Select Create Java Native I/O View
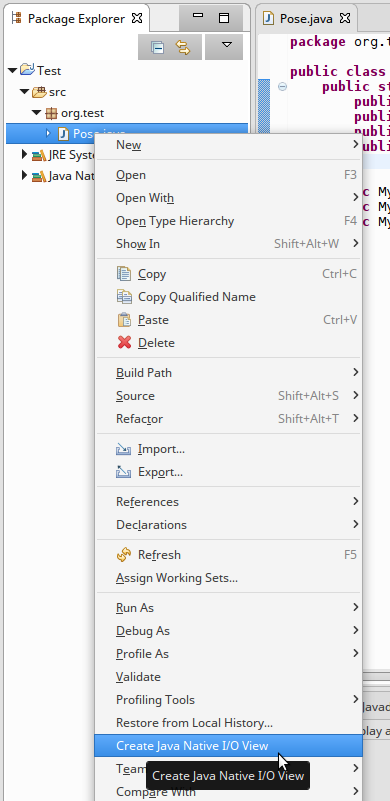This screenshot has height=801, width=390. (228, 746)
